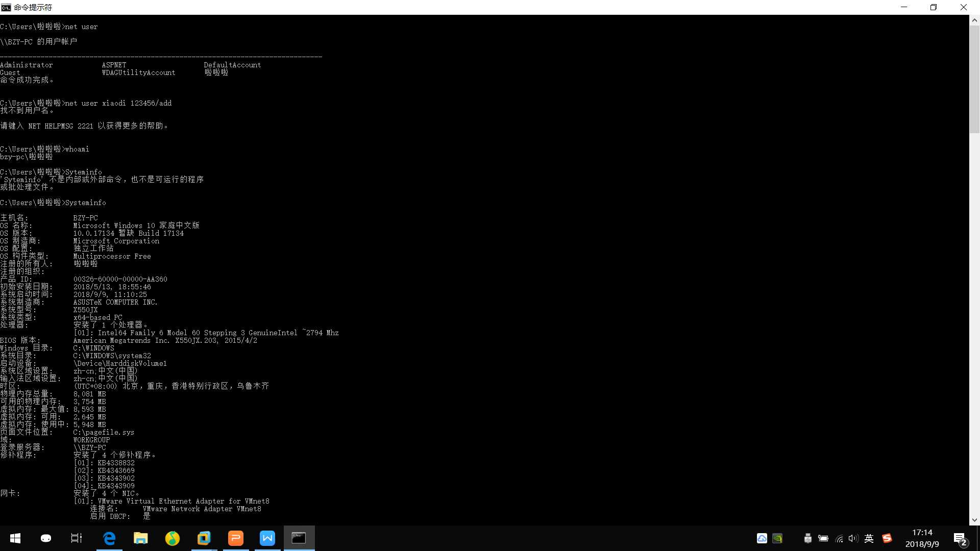Image resolution: width=980 pixels, height=551 pixels.
Task: Click the 'C:\pagefile.sys' value
Action: click(104, 432)
